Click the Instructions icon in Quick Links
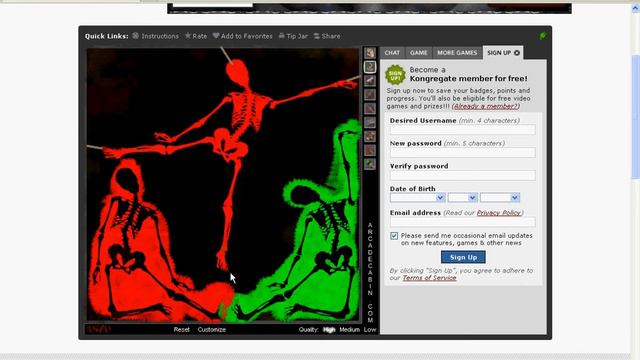This screenshot has width=640, height=360. 136,36
